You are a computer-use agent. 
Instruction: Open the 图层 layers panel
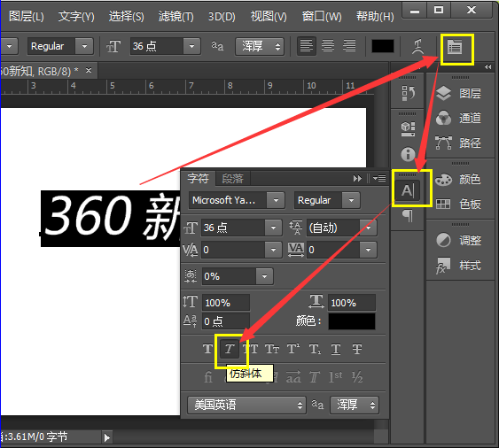tap(458, 93)
